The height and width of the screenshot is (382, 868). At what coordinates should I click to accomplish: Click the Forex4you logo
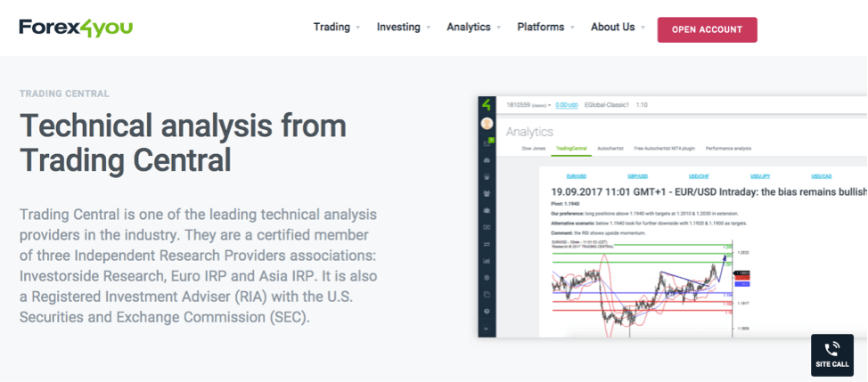click(76, 28)
